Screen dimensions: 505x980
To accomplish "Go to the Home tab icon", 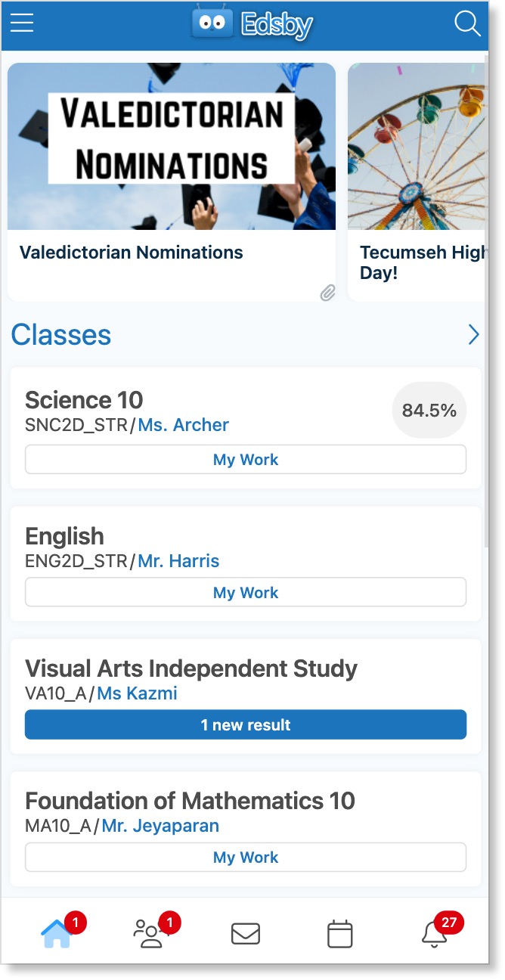I will point(57,934).
